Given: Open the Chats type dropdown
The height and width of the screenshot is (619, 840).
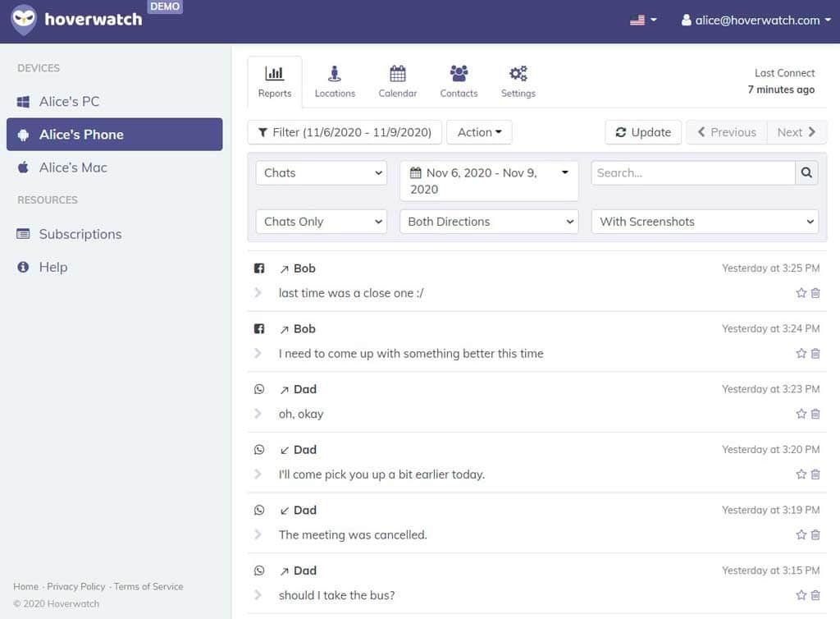Looking at the screenshot, I should pyautogui.click(x=322, y=173).
